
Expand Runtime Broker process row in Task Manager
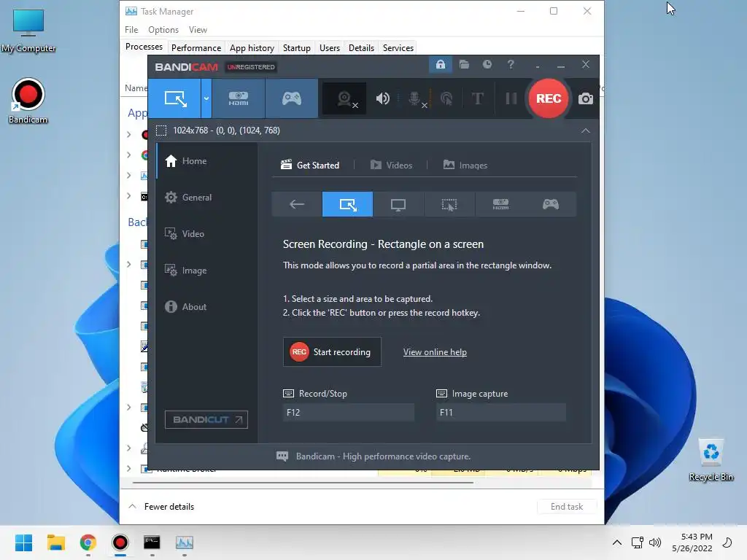coord(128,469)
